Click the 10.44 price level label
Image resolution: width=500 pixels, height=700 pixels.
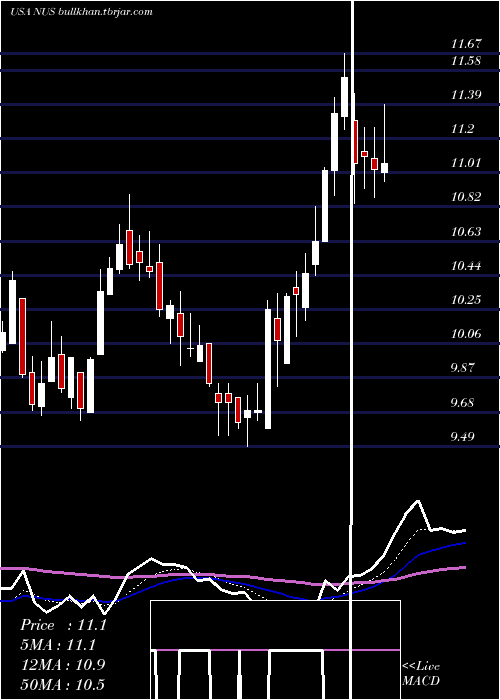point(466,266)
